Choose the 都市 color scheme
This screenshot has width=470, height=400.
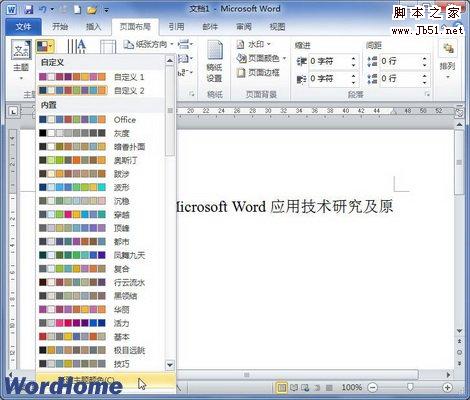click(100, 241)
